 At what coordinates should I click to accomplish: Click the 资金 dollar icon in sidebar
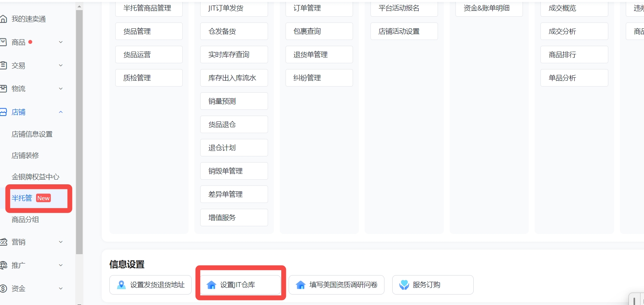3,288
